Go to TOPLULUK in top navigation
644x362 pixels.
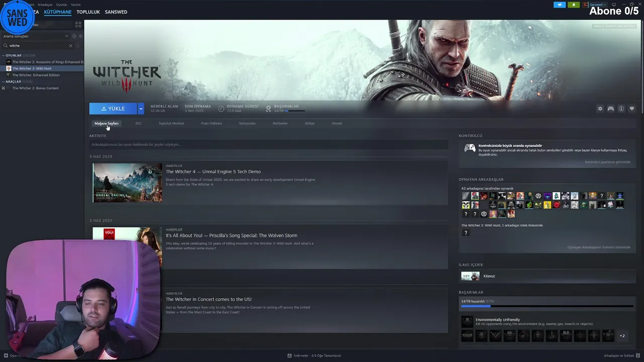[88, 12]
